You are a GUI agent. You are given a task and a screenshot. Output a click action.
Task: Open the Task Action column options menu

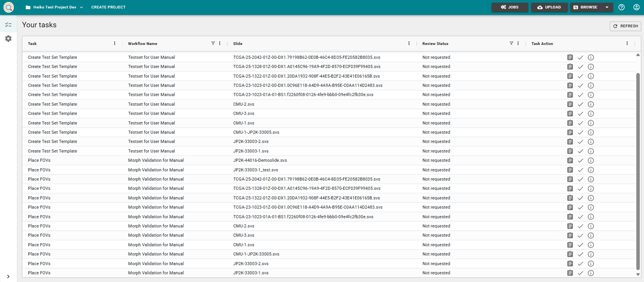point(627,43)
